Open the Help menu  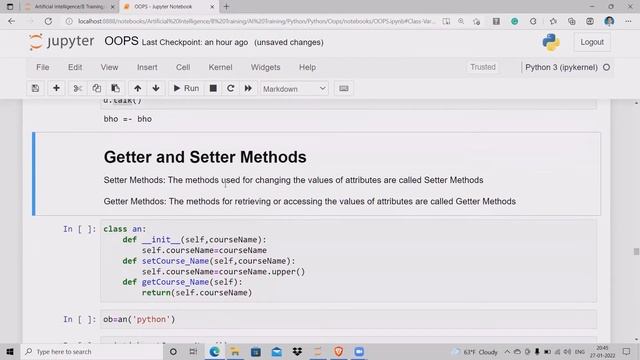pos(307,67)
